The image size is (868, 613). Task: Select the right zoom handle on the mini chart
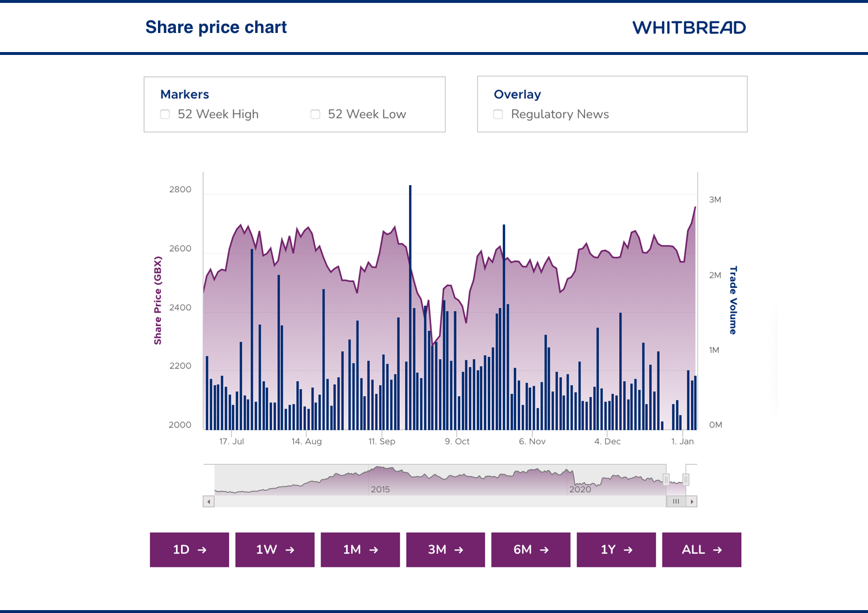686,479
